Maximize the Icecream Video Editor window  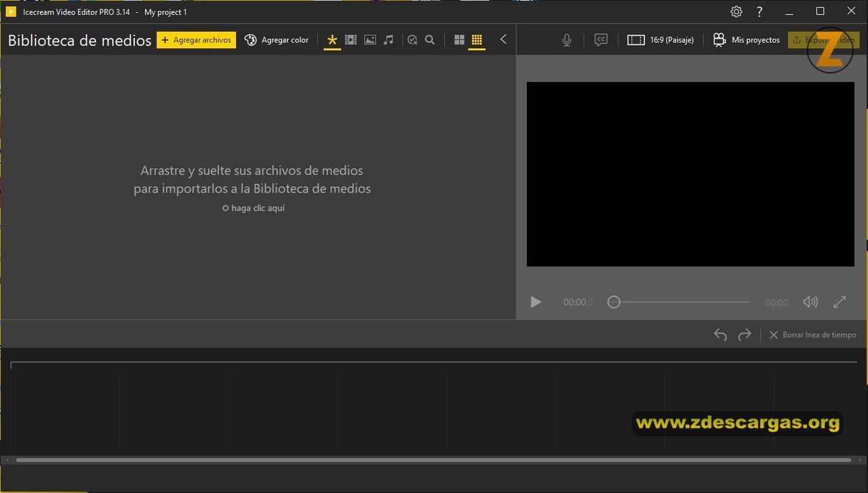tap(821, 12)
